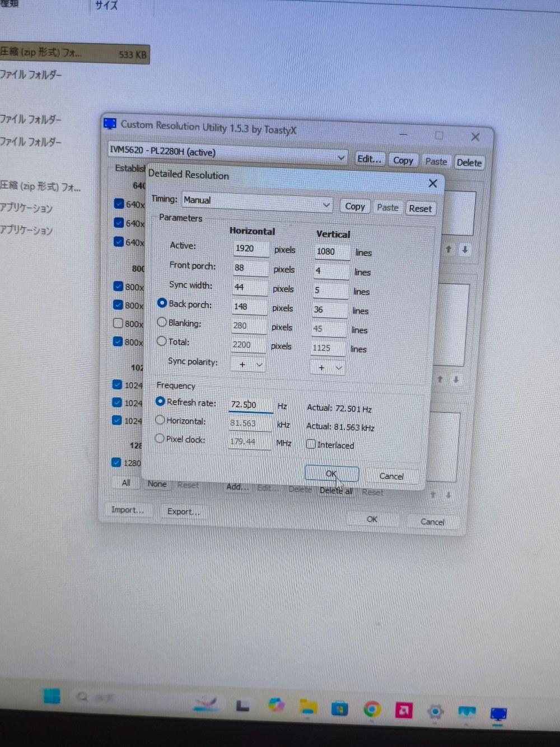Click the Vertical Sync width field showing 5
Screen dimensions: 560x747
330,290
